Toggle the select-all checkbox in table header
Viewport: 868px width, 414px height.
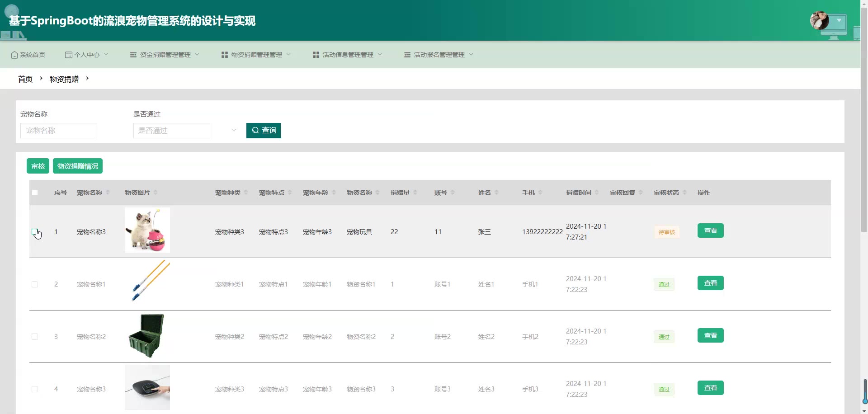(35, 193)
